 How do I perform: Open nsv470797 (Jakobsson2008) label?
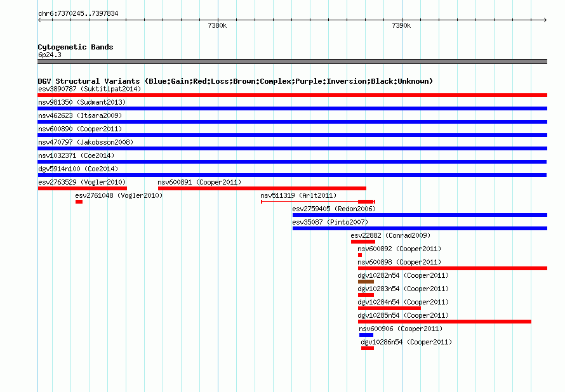(86, 142)
